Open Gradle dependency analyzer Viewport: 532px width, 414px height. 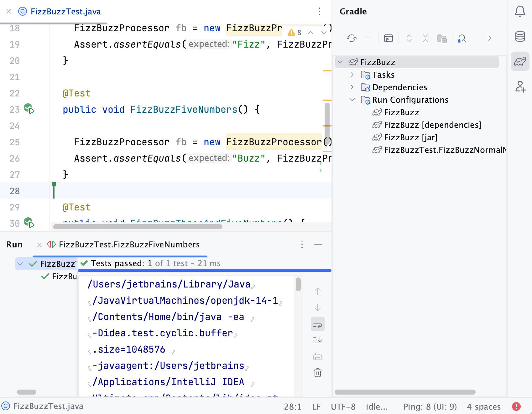pyautogui.click(x=462, y=38)
